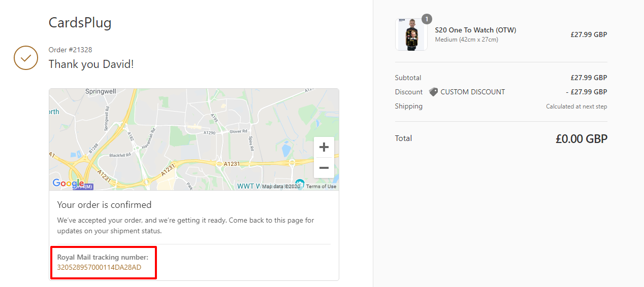This screenshot has width=644, height=287.
Task: Click the CardsPlug store name
Action: point(80,22)
